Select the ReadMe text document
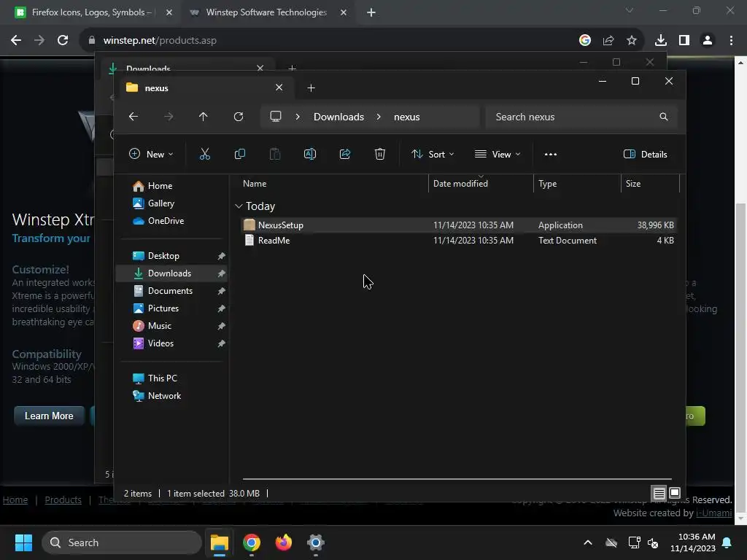The width and height of the screenshot is (747, 560). 458,241
